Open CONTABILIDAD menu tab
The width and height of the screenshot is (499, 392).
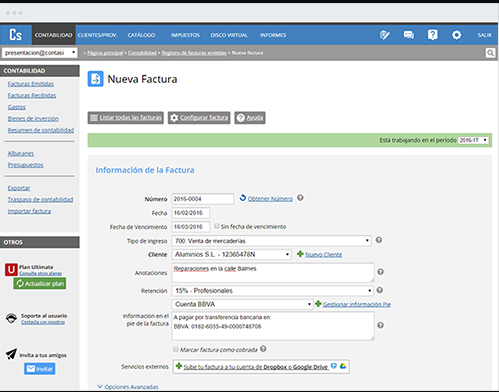(54, 35)
